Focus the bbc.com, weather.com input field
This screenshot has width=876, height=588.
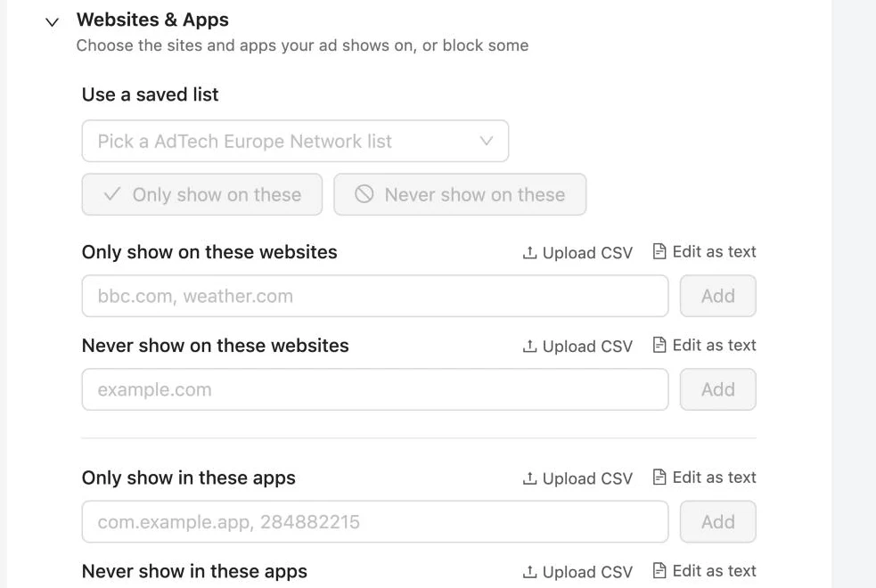point(375,296)
